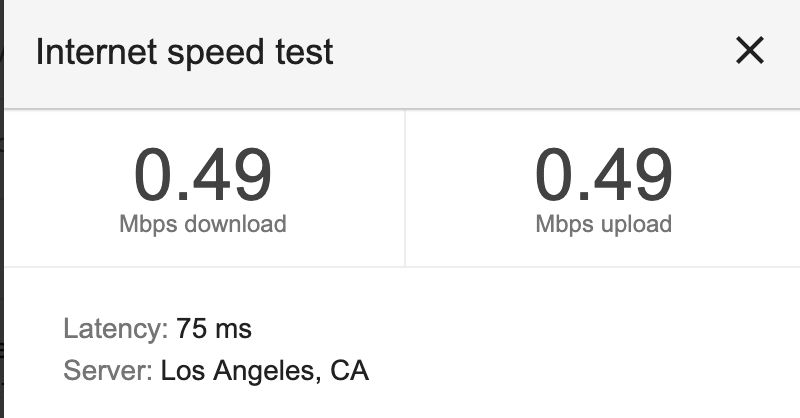The image size is (800, 418).
Task: Click the "Server:" label
Action: coord(107,372)
